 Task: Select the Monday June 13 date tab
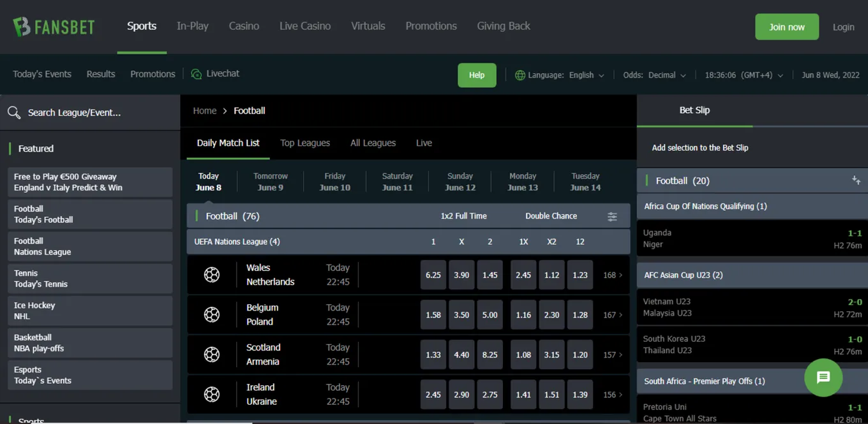pos(523,182)
